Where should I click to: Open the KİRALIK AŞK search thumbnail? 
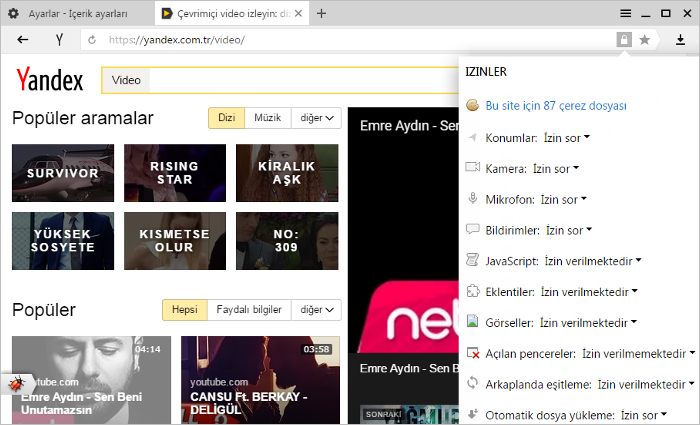tap(287, 173)
